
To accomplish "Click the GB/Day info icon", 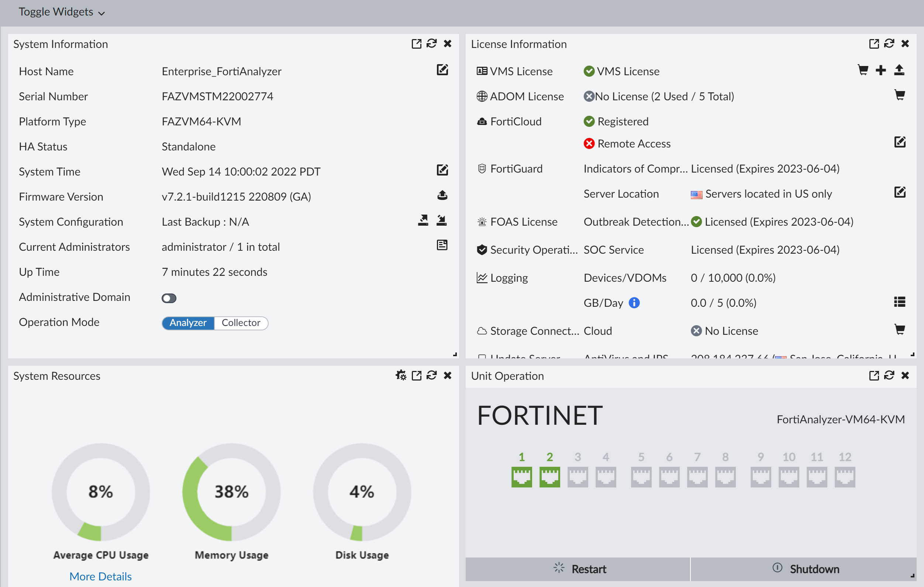I will pyautogui.click(x=634, y=302).
